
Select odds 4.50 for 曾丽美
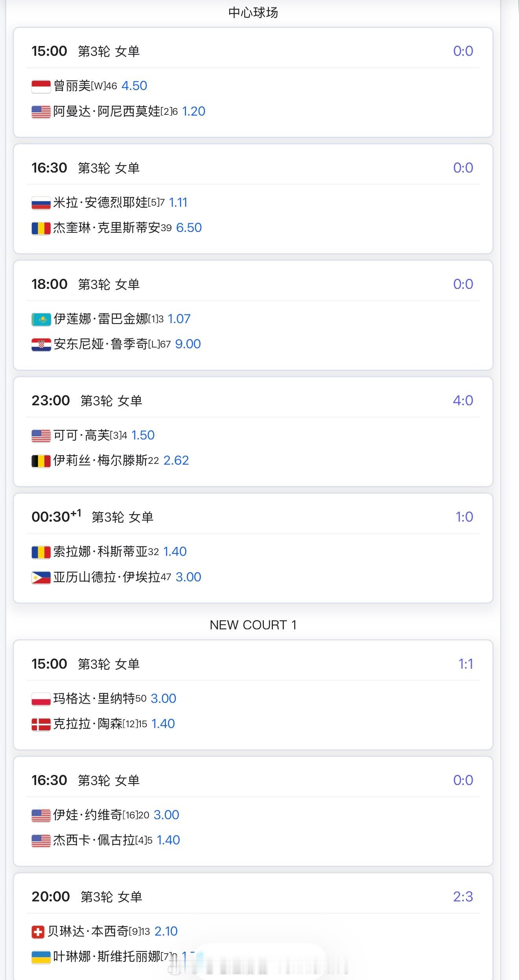point(134,86)
